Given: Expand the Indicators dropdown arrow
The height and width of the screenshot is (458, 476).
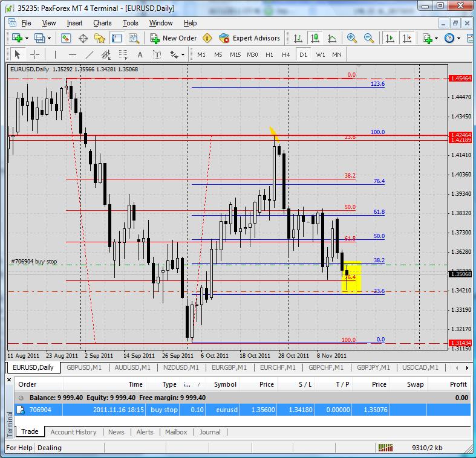Looking at the screenshot, I should pyautogui.click(x=437, y=38).
